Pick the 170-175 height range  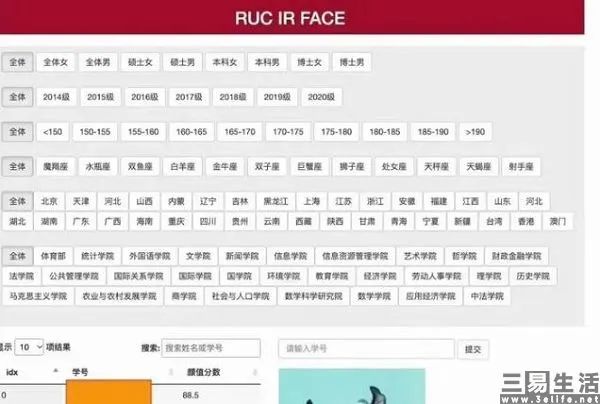click(x=288, y=132)
